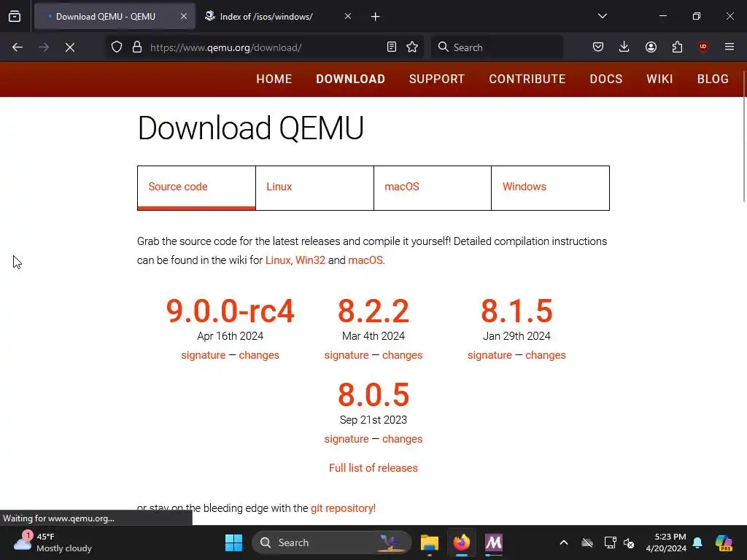Expand the list all tabs dropdown
Image resolution: width=747 pixels, height=560 pixels.
602,16
